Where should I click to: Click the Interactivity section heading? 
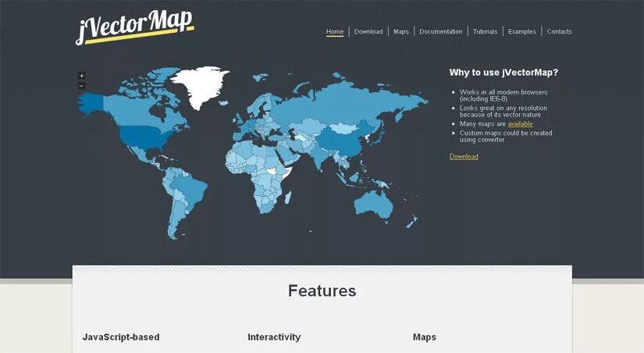click(x=274, y=337)
